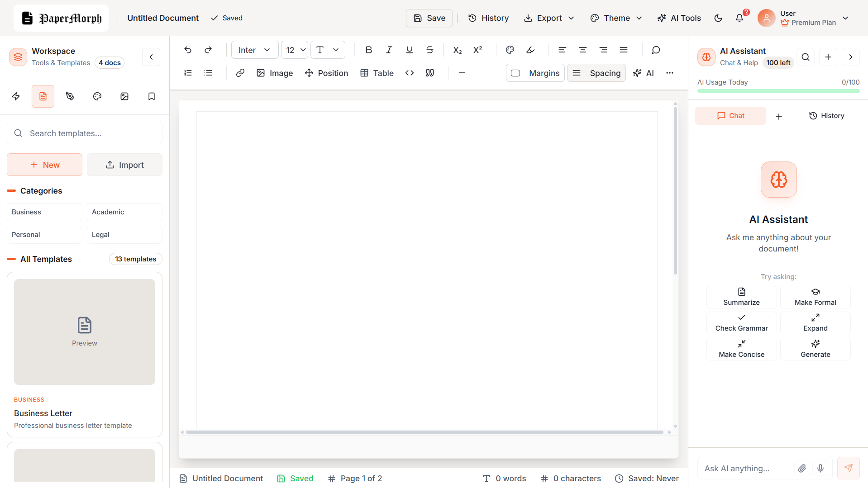Open the Business Letter template preview

(x=85, y=332)
